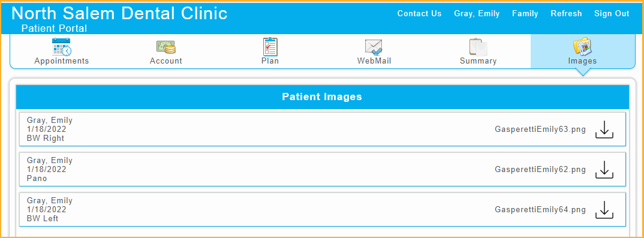Viewport: 644px width, 238px height.
Task: Select the BW Right image row
Action: (x=323, y=129)
